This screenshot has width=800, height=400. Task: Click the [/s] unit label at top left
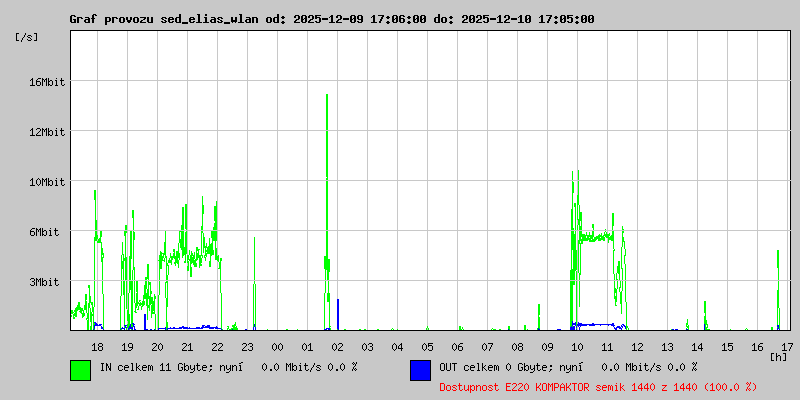[x=27, y=37]
